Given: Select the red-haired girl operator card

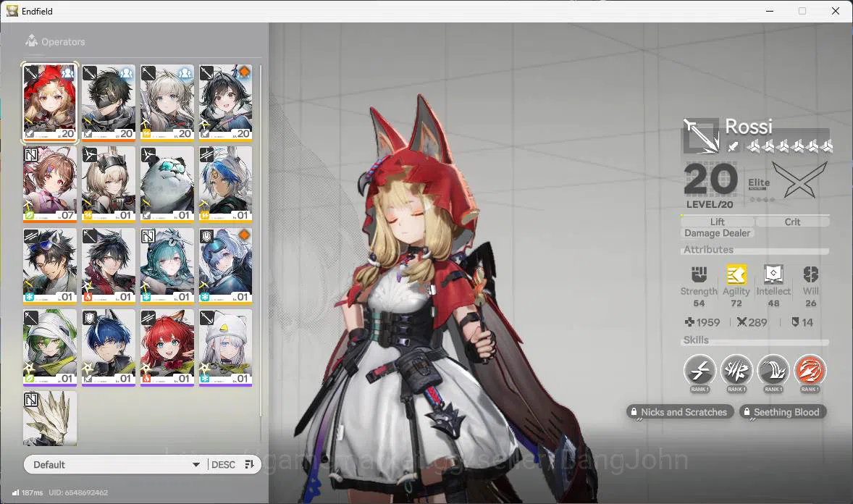Looking at the screenshot, I should coord(167,348).
